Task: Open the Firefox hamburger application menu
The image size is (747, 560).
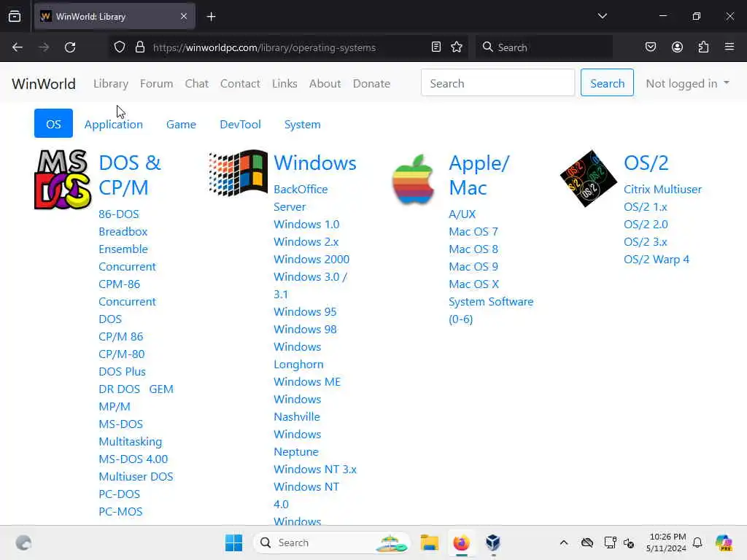Action: click(729, 47)
